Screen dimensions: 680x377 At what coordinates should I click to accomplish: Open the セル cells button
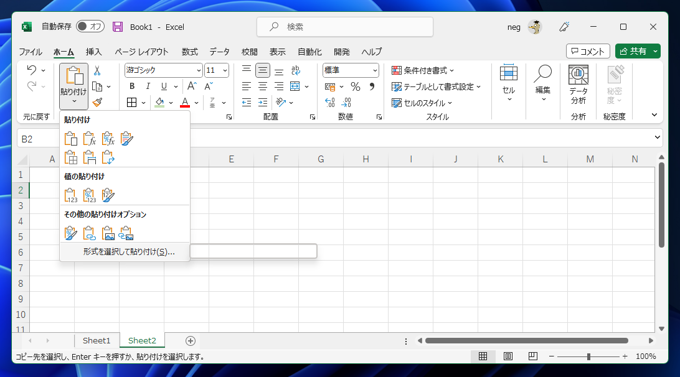[x=509, y=82]
